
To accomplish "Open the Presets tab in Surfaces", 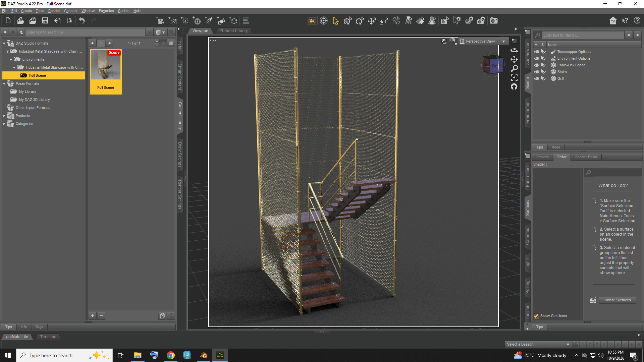I will point(542,157).
